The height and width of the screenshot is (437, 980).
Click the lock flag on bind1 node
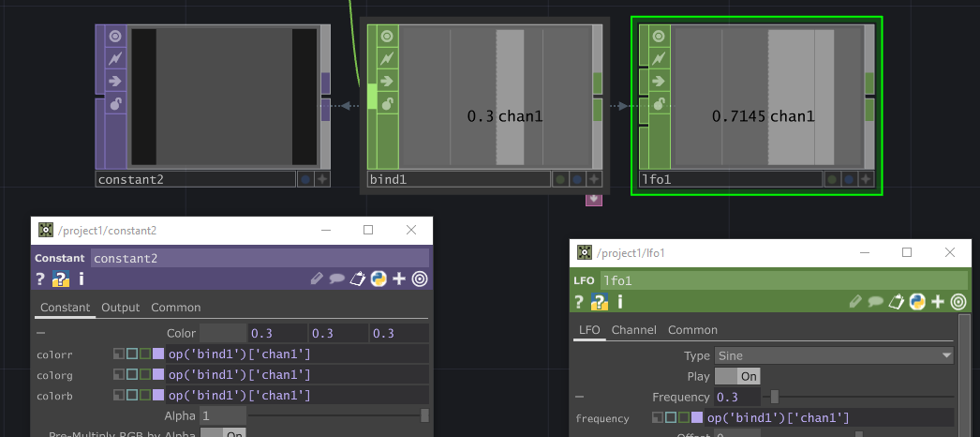click(x=388, y=103)
